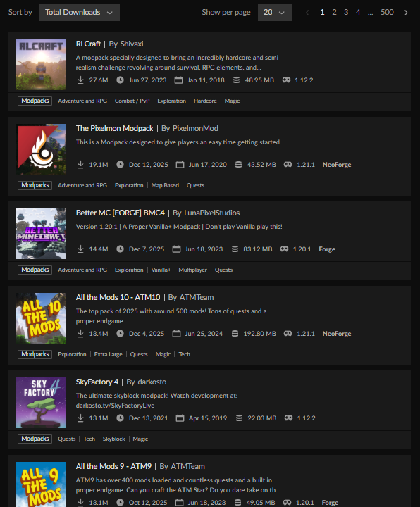Select the Skyblock tag under SkyFactory 4
The height and width of the screenshot is (507, 420).
114,439
